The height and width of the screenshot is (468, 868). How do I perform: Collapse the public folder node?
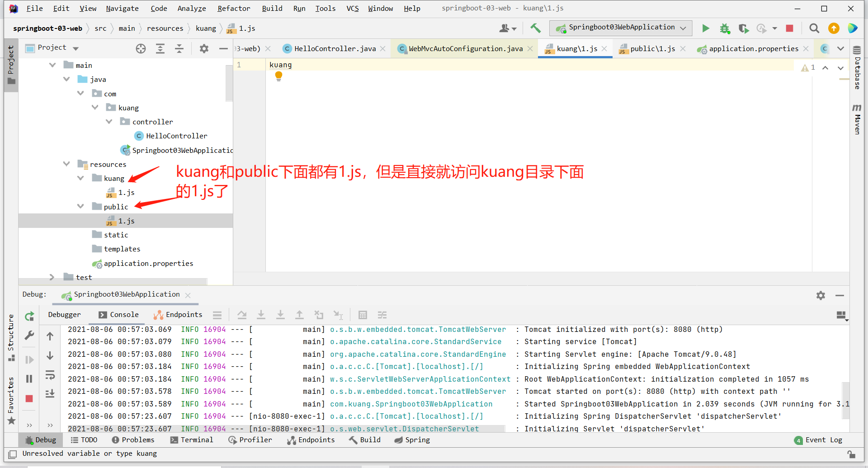pos(80,207)
